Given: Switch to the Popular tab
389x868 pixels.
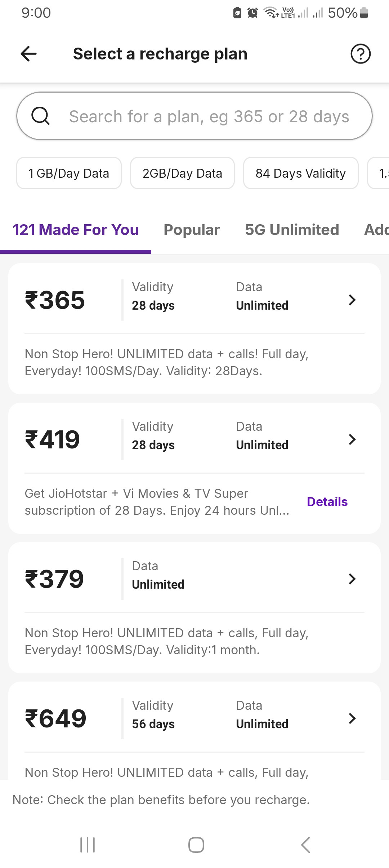Looking at the screenshot, I should coord(192,230).
